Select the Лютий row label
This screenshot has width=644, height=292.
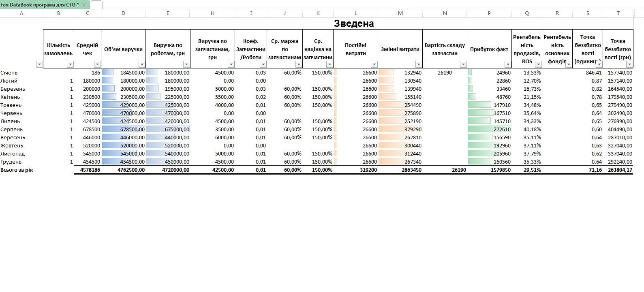9,81
